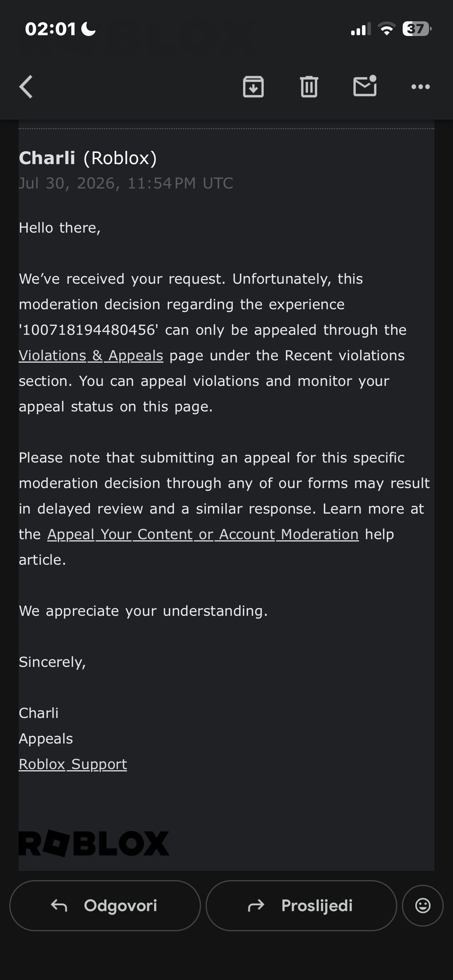Viewport: 453px width, 980px height.
Task: Tap the 02:01 clock in status bar
Action: click(50, 29)
